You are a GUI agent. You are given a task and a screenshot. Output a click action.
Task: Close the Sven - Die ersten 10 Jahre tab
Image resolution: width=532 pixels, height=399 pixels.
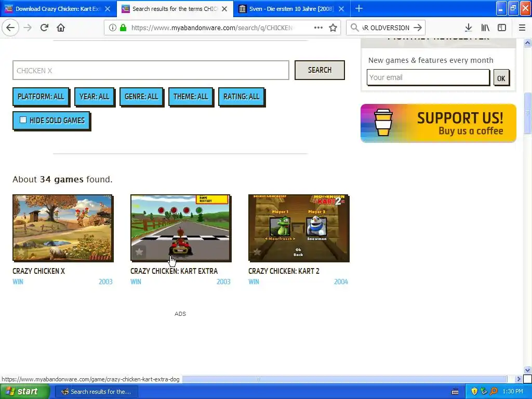(341, 9)
